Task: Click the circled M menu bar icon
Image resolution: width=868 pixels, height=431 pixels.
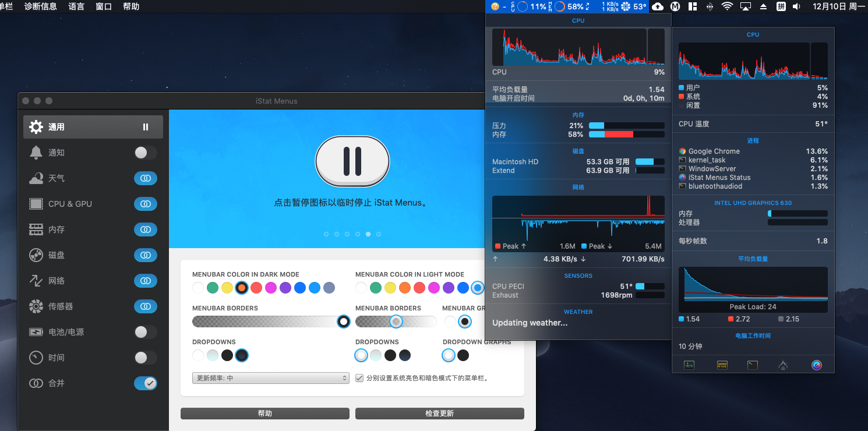Action: pyautogui.click(x=675, y=6)
